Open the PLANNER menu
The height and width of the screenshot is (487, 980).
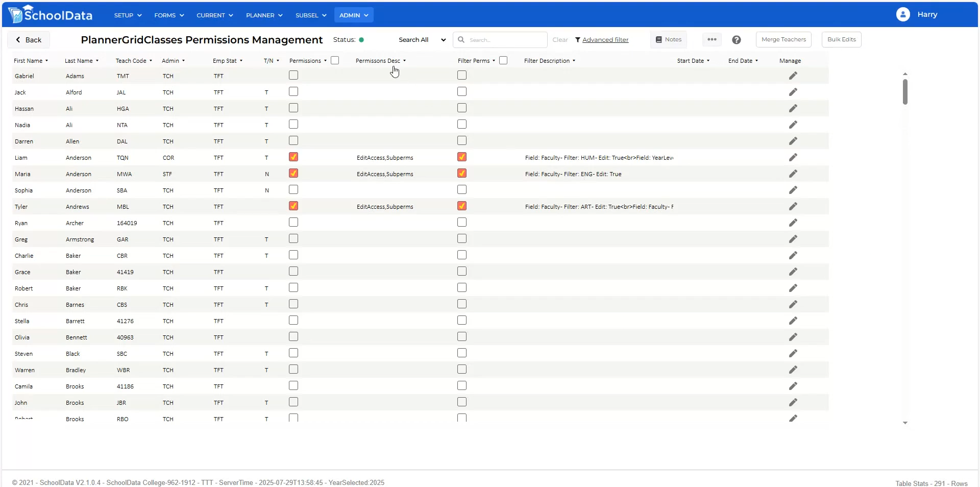tap(264, 15)
